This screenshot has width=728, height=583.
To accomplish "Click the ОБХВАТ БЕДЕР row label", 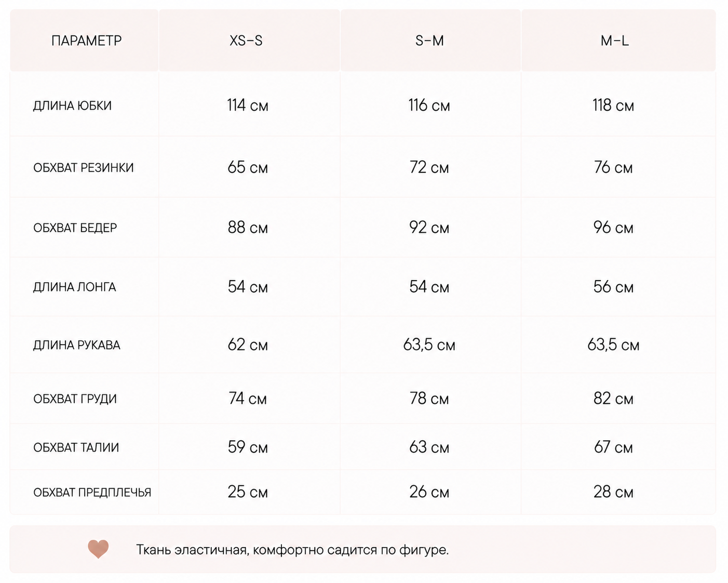I will [75, 228].
